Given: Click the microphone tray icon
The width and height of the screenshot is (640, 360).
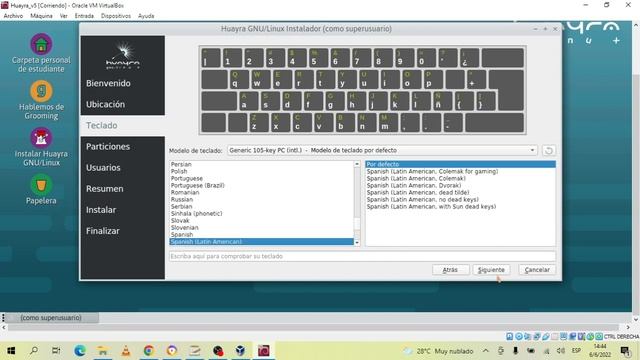Looking at the screenshot, I should coord(516,351).
